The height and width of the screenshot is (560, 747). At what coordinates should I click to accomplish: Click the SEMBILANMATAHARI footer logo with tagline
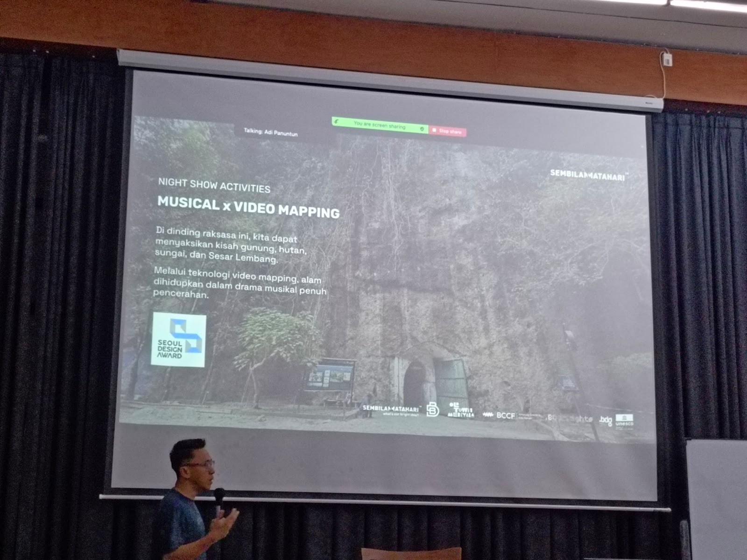pyautogui.click(x=391, y=410)
